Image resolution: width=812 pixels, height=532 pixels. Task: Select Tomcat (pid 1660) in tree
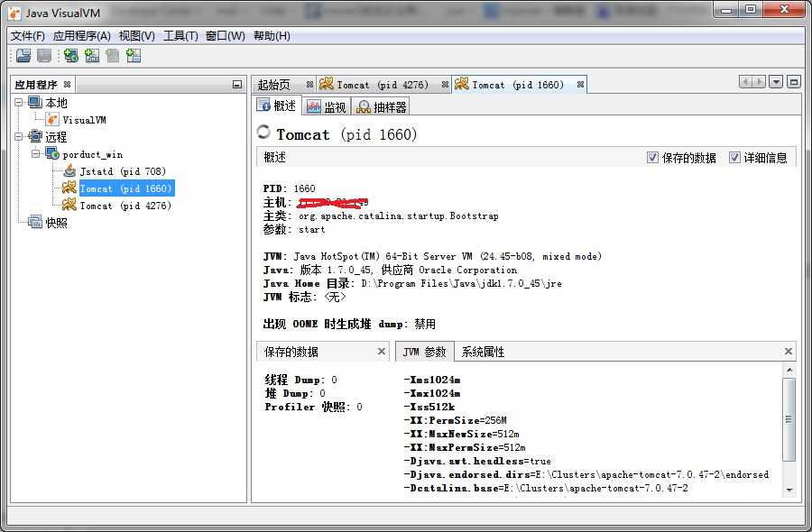pos(125,188)
